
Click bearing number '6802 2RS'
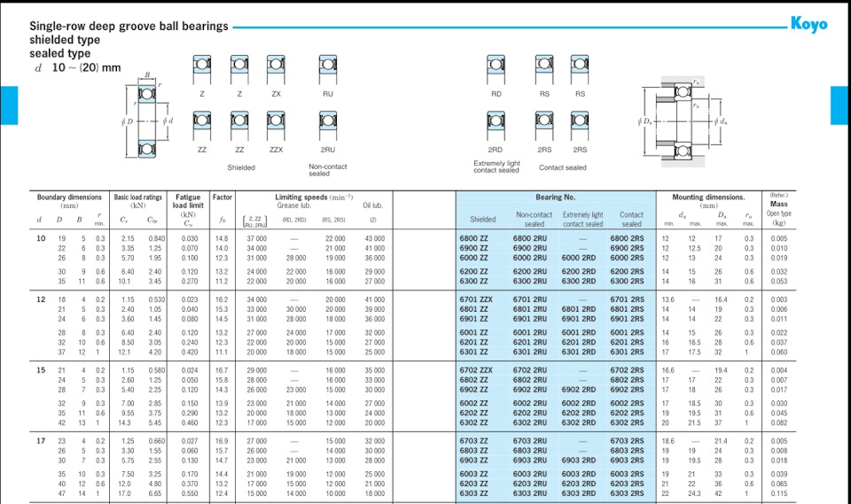(x=627, y=380)
